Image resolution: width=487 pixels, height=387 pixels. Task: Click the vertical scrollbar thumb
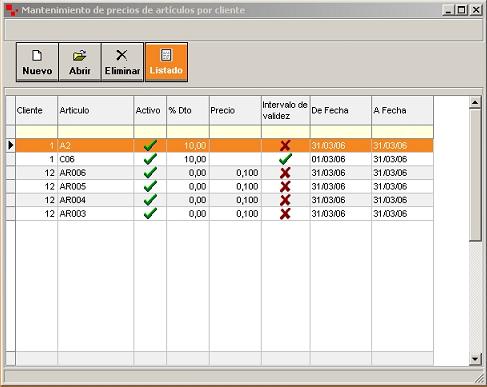point(475,175)
